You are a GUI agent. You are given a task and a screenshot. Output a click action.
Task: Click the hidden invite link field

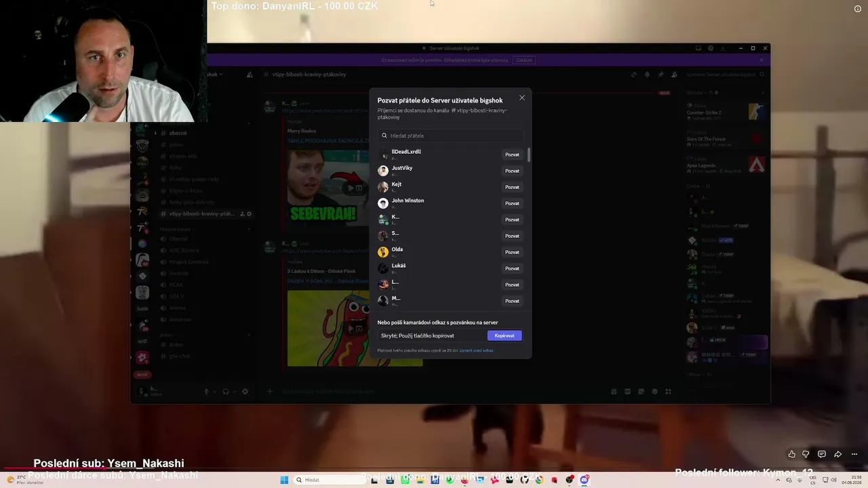point(432,335)
